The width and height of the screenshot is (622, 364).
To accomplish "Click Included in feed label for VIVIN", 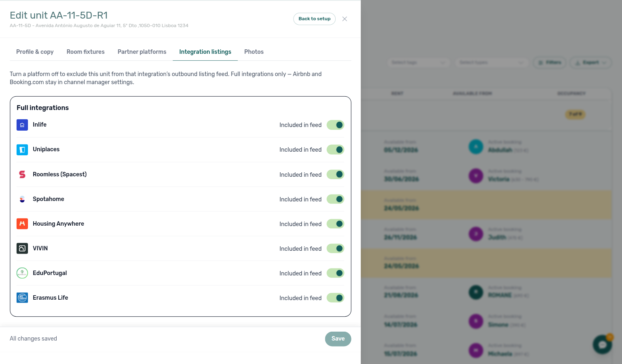I will (300, 249).
